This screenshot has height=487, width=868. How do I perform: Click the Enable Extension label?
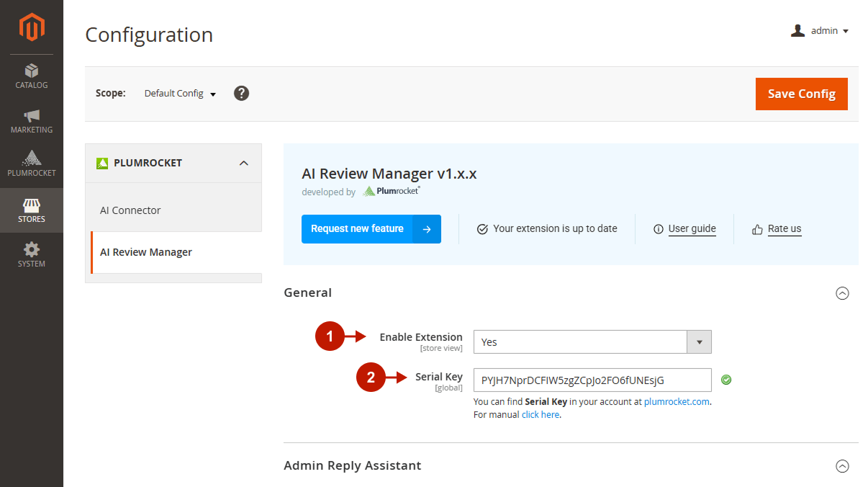coord(421,337)
